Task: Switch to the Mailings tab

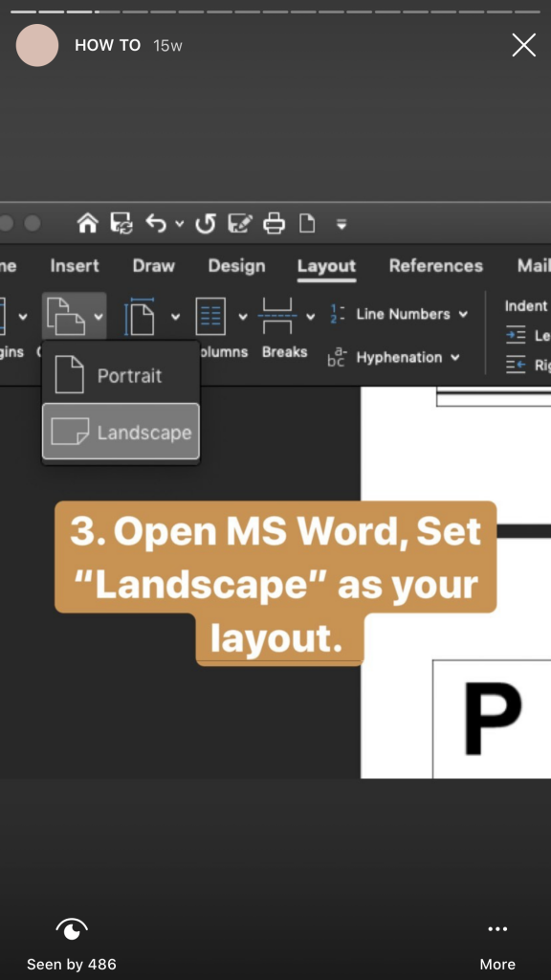Action: 534,266
